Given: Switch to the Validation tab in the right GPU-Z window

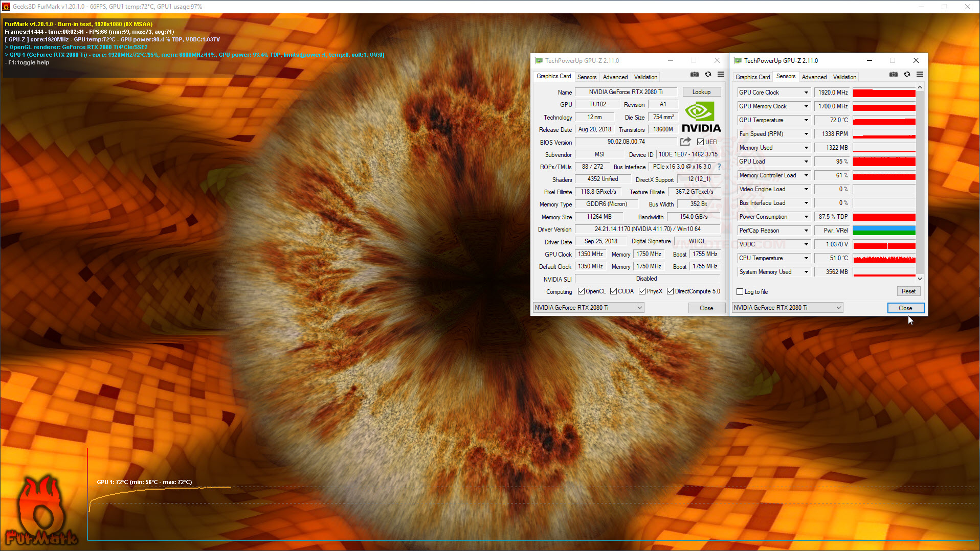Looking at the screenshot, I should [x=844, y=77].
